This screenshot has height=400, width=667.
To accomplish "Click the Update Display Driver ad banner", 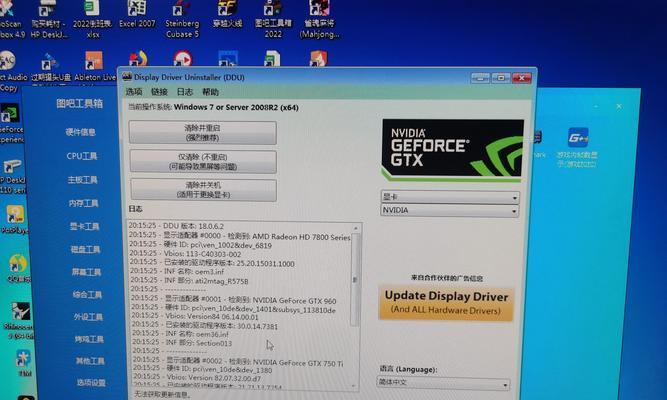I will point(446,303).
